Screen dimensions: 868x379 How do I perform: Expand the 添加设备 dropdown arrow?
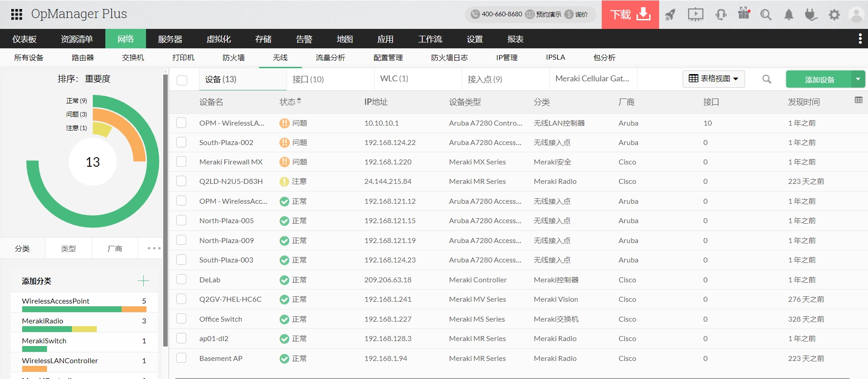click(858, 79)
